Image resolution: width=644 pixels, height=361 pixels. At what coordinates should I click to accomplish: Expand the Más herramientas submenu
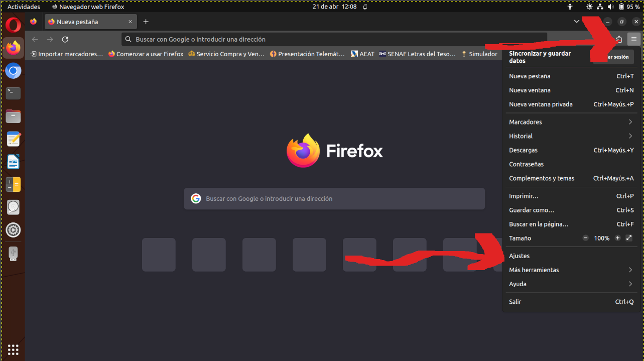click(x=630, y=270)
